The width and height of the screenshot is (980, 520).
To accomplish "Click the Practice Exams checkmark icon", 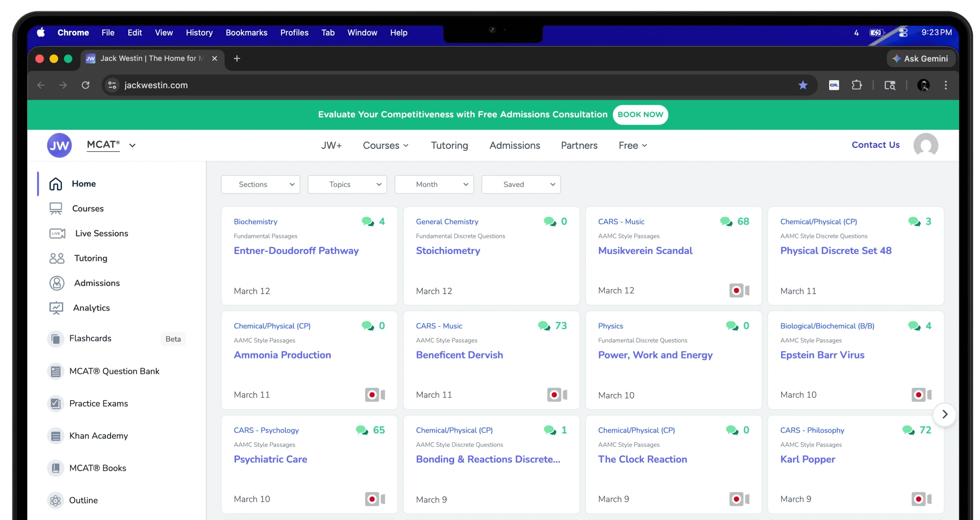I will (x=56, y=404).
